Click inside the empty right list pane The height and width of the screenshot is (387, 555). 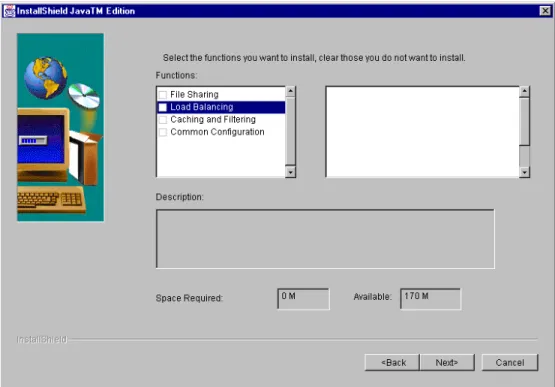[423, 132]
